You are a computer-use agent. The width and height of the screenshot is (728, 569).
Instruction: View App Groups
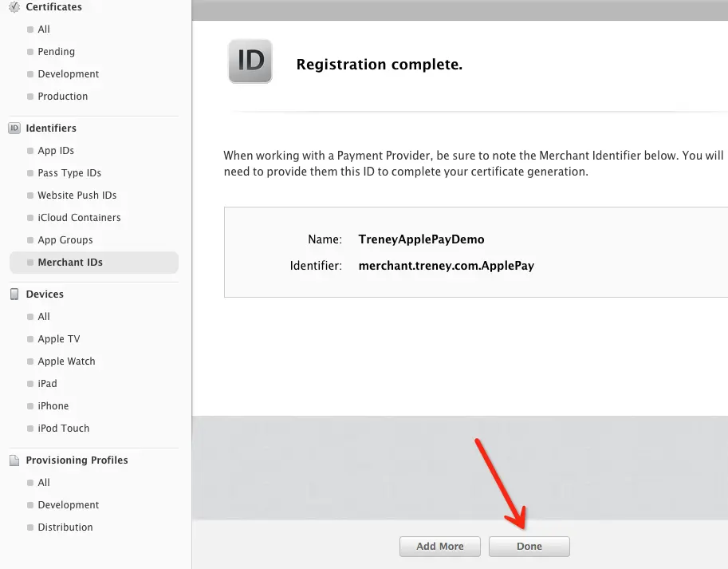[65, 239]
